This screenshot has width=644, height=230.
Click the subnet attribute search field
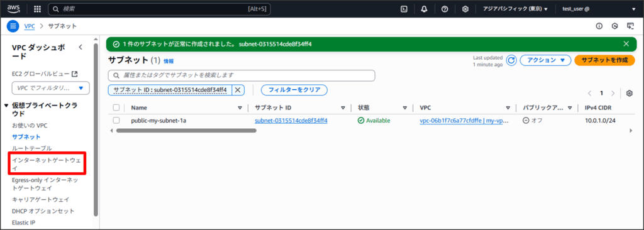point(241,75)
